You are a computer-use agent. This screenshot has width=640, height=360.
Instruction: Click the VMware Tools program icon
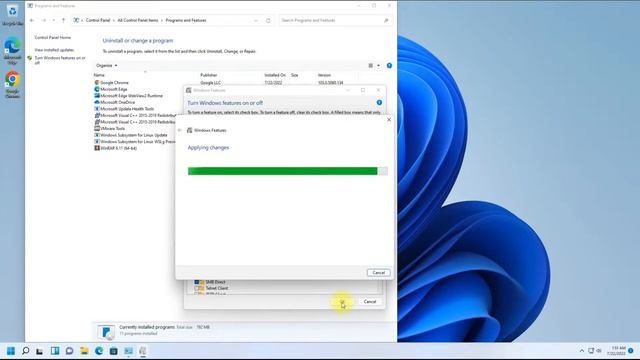click(x=97, y=128)
